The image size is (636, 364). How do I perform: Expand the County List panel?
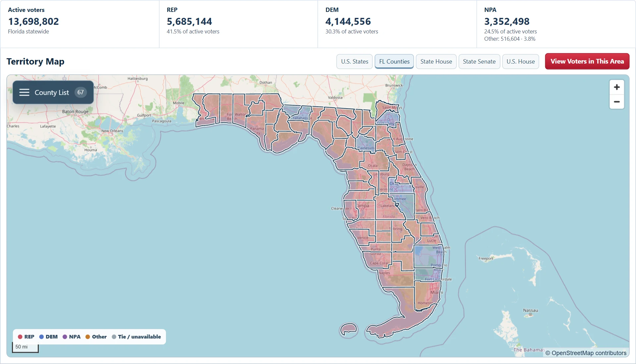(53, 92)
